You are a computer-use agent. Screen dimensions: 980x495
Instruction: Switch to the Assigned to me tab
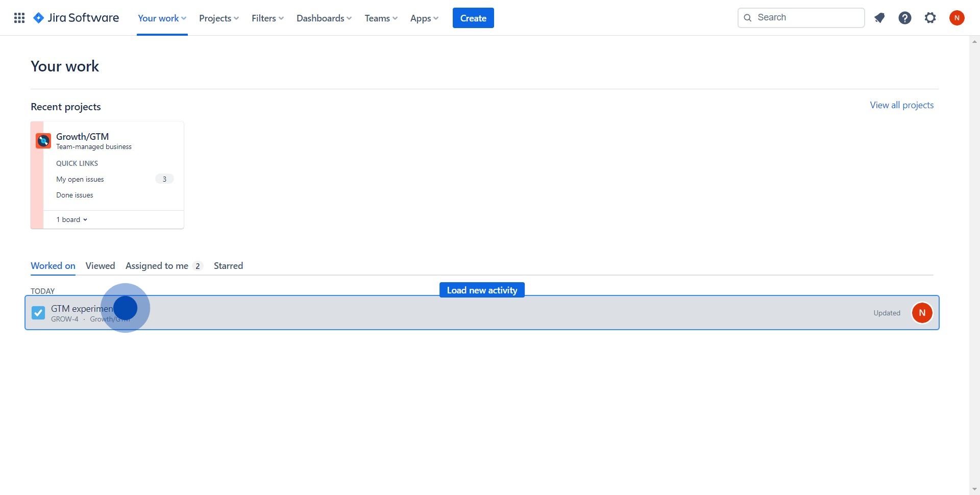coord(157,266)
